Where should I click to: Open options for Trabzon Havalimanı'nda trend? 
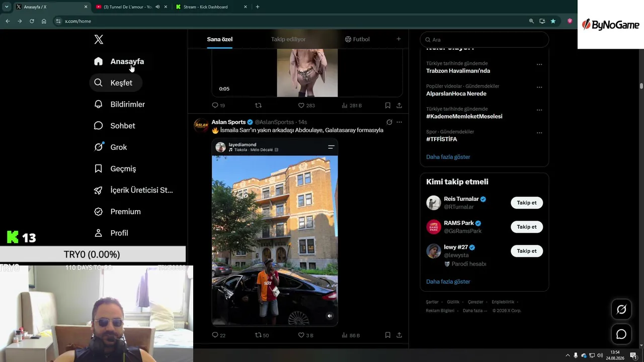[539, 64]
